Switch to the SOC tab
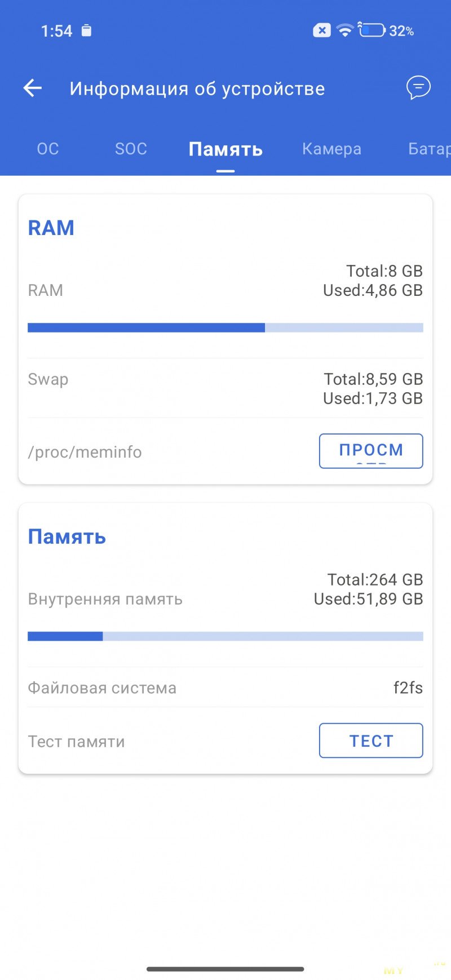Screen dimensions: 451x980 click(131, 149)
